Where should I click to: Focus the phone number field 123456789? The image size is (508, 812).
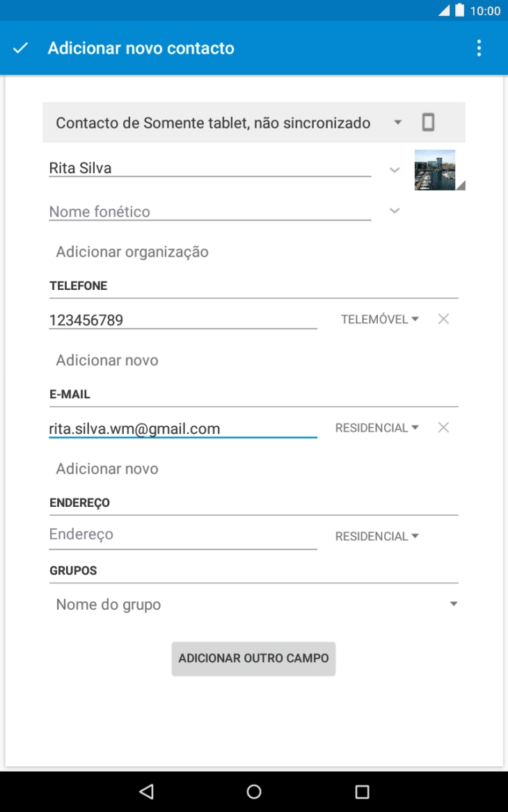coord(183,320)
